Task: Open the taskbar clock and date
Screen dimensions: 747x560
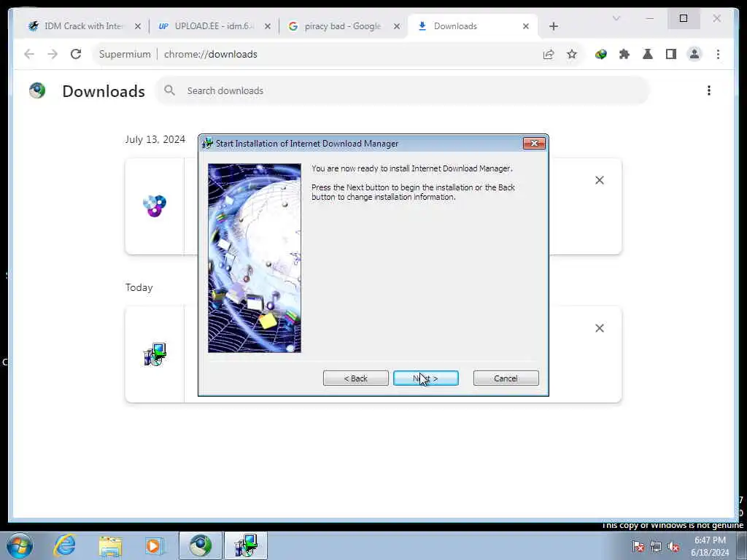Action: click(x=710, y=546)
